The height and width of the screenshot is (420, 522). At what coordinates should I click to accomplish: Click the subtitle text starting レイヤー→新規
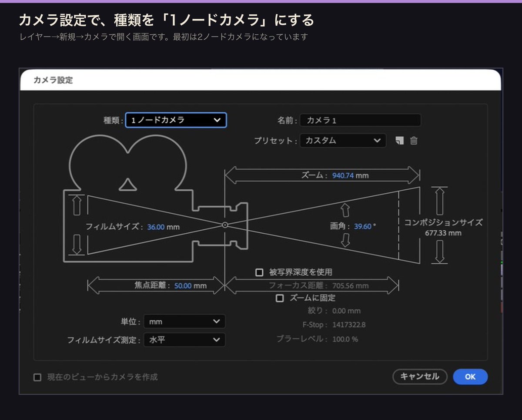pos(164,37)
